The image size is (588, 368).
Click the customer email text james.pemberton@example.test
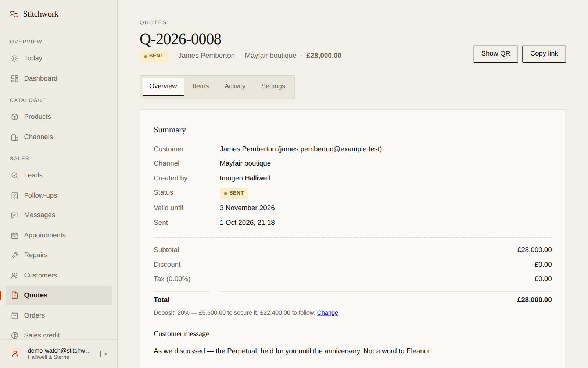pos(330,149)
